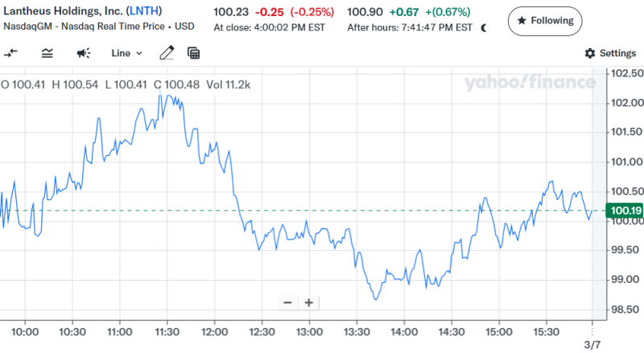Click the star in Following button
This screenshot has width=644, height=353.
pos(522,20)
